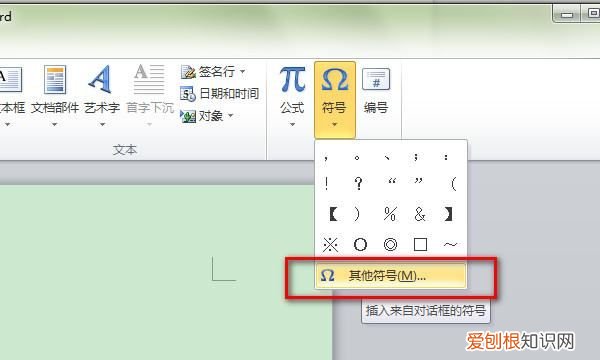Screen dimensions: 600x360
Task: Insert the percent sign symbol
Action: 390,214
